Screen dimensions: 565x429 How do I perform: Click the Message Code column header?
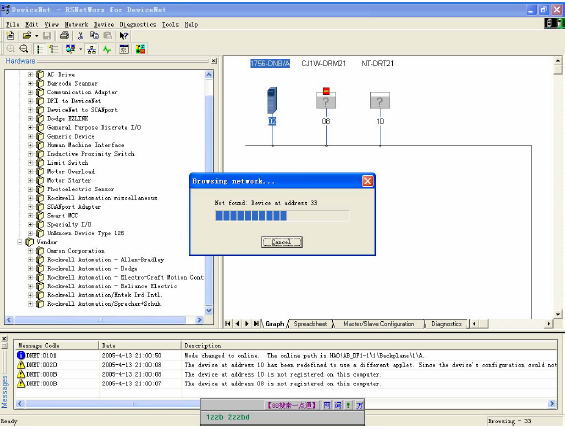click(x=56, y=345)
